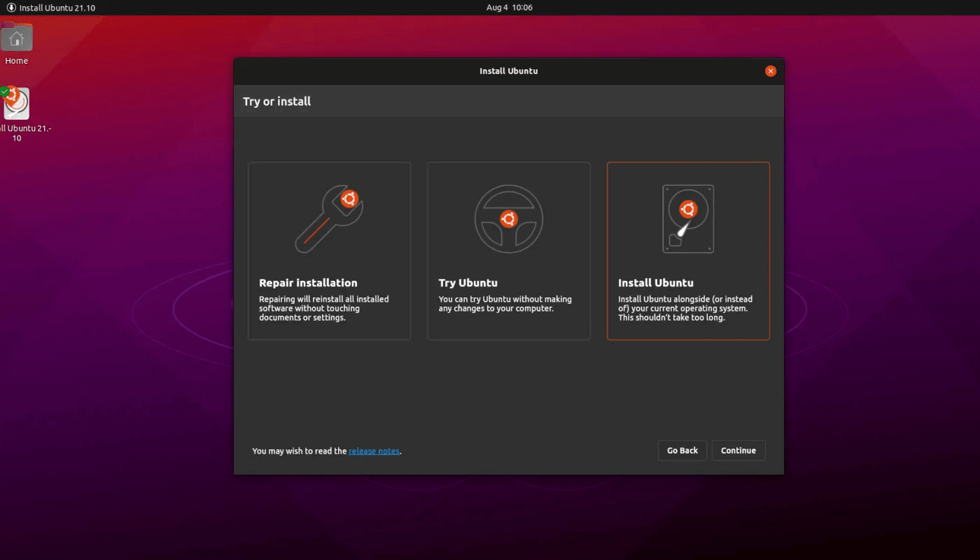Click the wrench icon in Repair installation card

pyautogui.click(x=329, y=218)
